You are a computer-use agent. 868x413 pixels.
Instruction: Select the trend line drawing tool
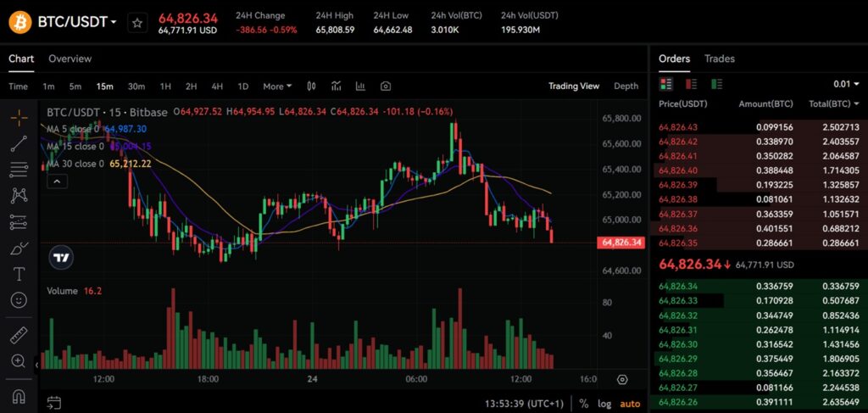[x=19, y=143]
